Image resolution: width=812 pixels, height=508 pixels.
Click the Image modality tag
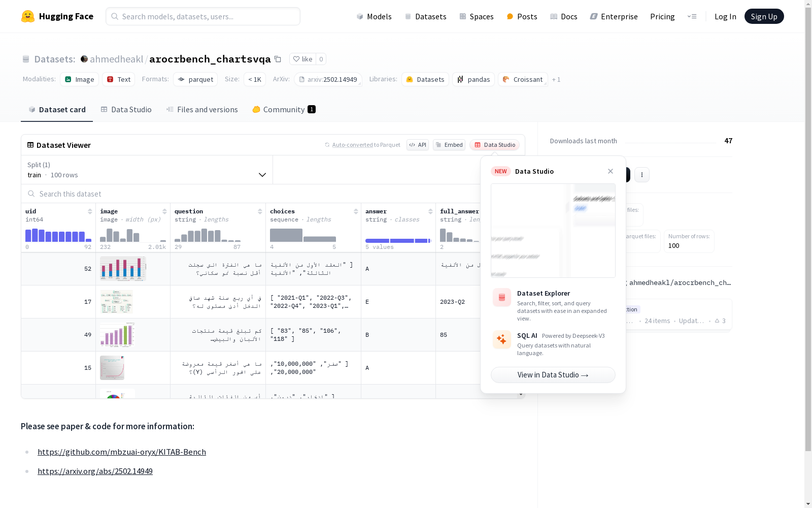[80, 79]
